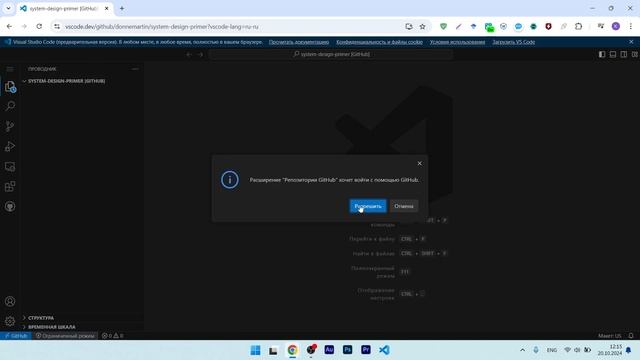Go back with the editor navigation arrow
This screenshot has height=360, width=640.
click(x=189, y=54)
